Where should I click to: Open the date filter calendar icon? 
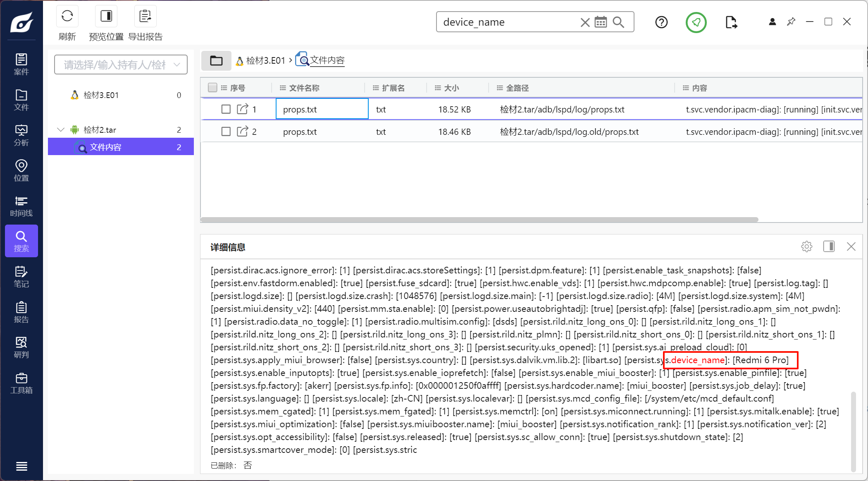(x=601, y=22)
